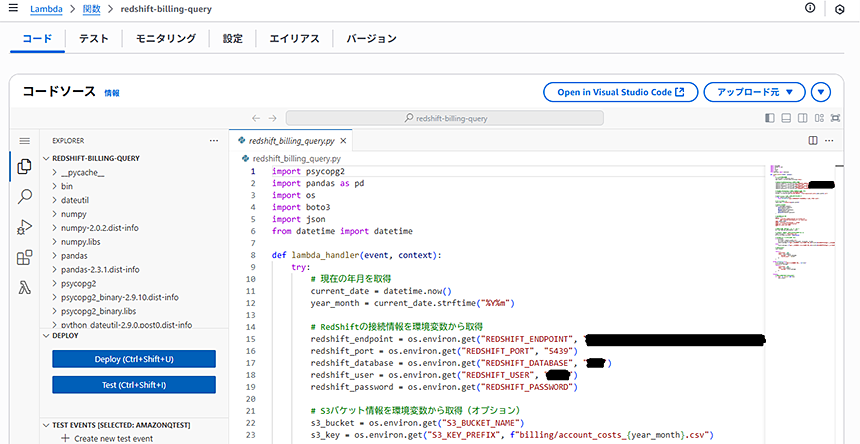Screen dimensions: 860x444
Task: Click the EXPLORER panel title
Action: click(x=68, y=141)
